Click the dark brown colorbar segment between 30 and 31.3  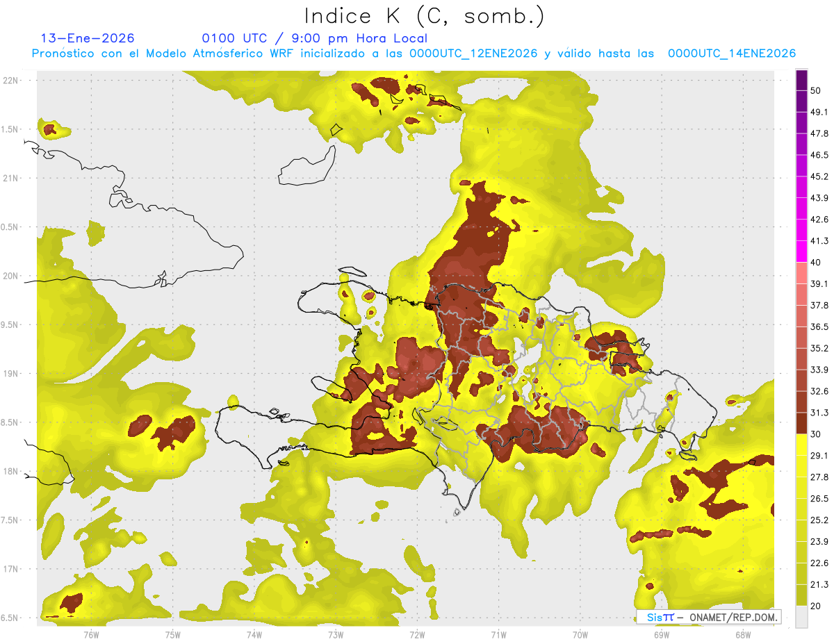click(x=802, y=423)
